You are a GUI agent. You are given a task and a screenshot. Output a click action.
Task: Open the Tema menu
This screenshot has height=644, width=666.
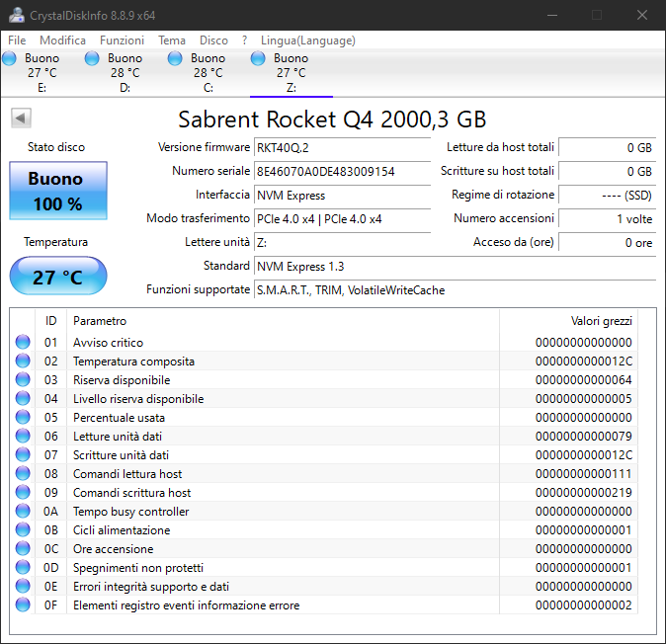click(x=172, y=40)
